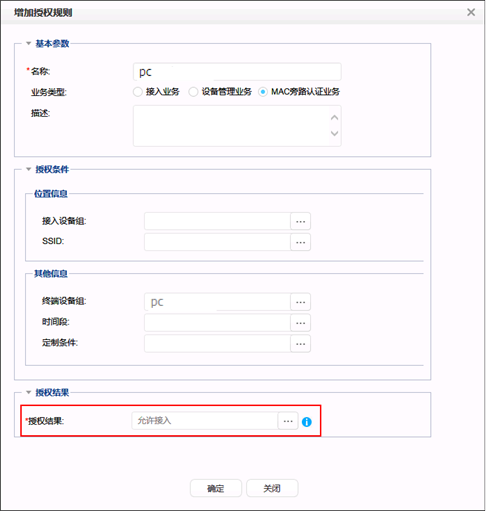Screen dimensions: 486x512
Task: Click the 位置信息 group title
Action: point(51,194)
